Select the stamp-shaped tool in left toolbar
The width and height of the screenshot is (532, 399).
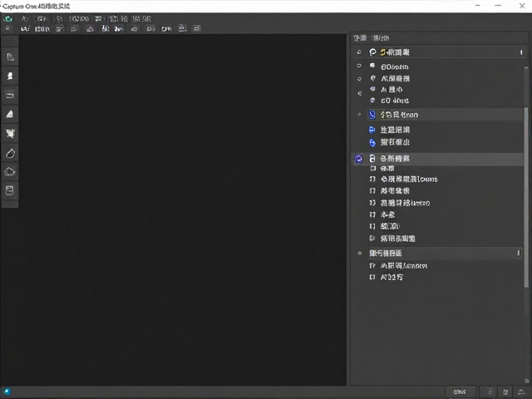10,76
